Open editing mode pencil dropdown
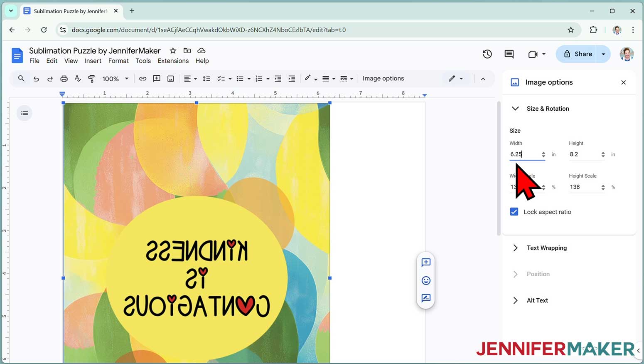This screenshot has height=364, width=644. point(456,79)
